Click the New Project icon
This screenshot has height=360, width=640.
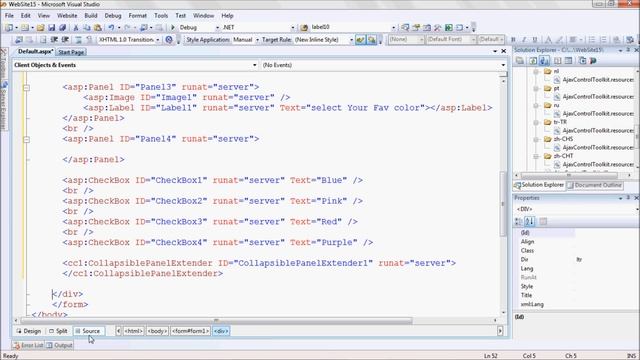tap(9, 28)
